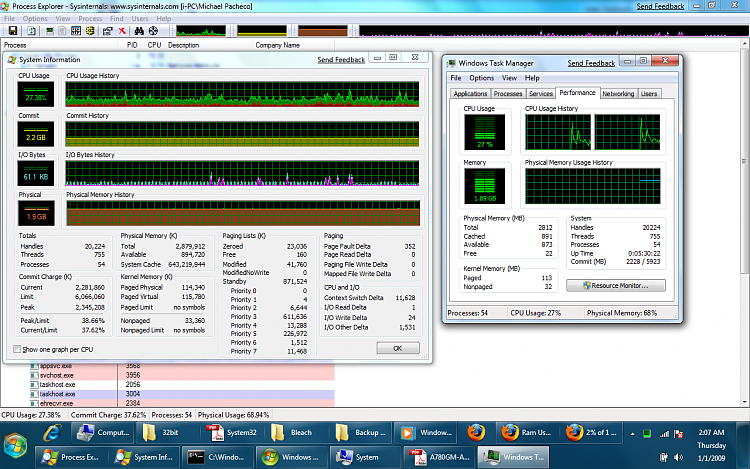Click the orange physical memory mini graph in toolbar

323,31
